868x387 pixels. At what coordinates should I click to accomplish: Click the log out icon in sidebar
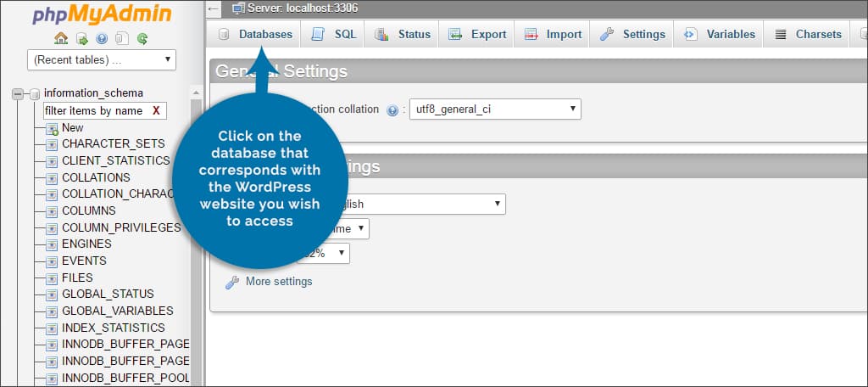tap(81, 38)
